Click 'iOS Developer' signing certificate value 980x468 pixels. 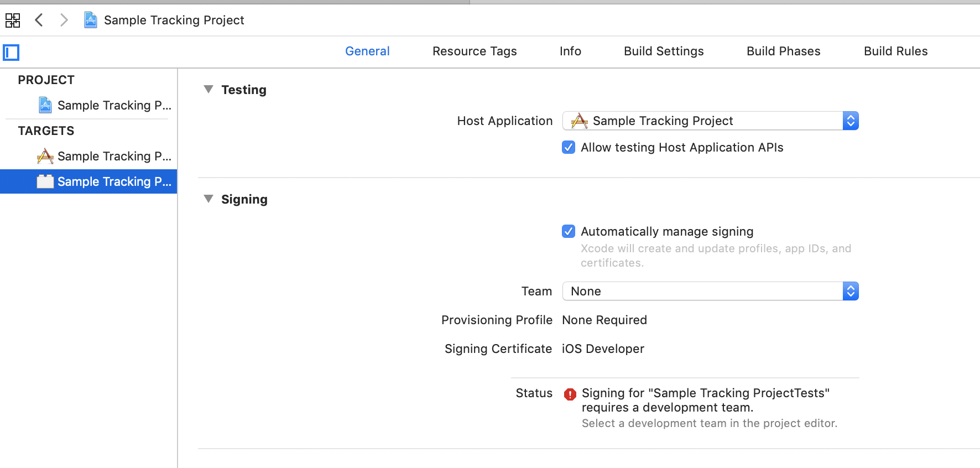[x=603, y=349]
